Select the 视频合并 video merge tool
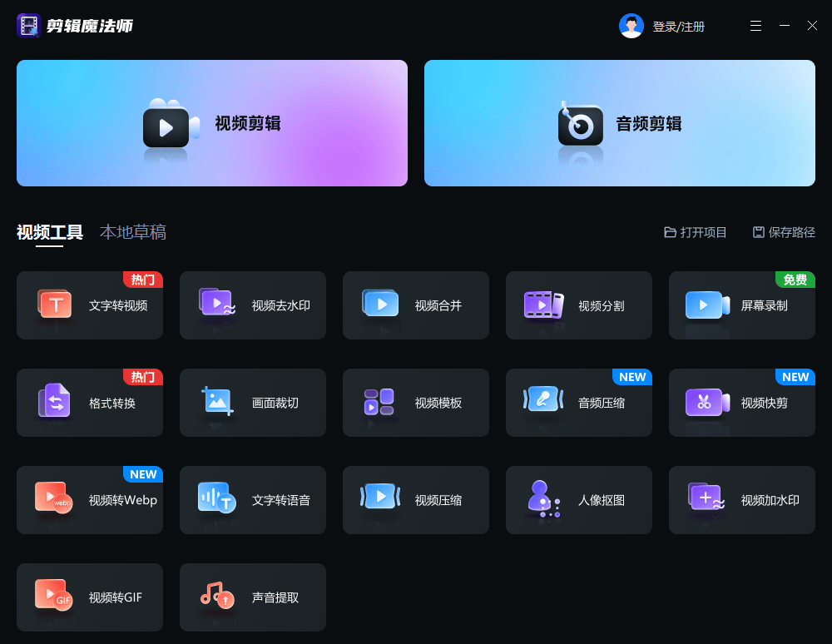This screenshot has width=832, height=644. [x=416, y=305]
